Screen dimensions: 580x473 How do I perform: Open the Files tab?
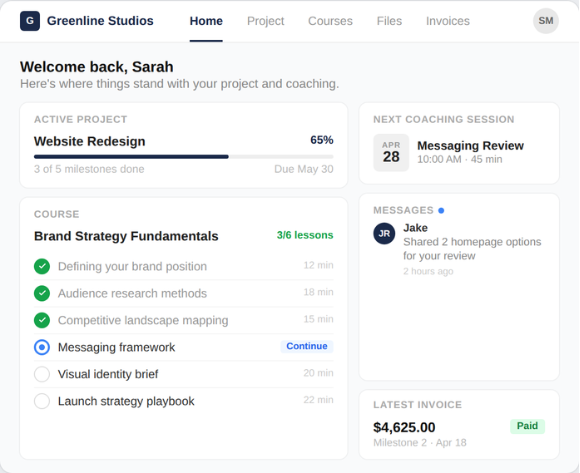pos(389,21)
